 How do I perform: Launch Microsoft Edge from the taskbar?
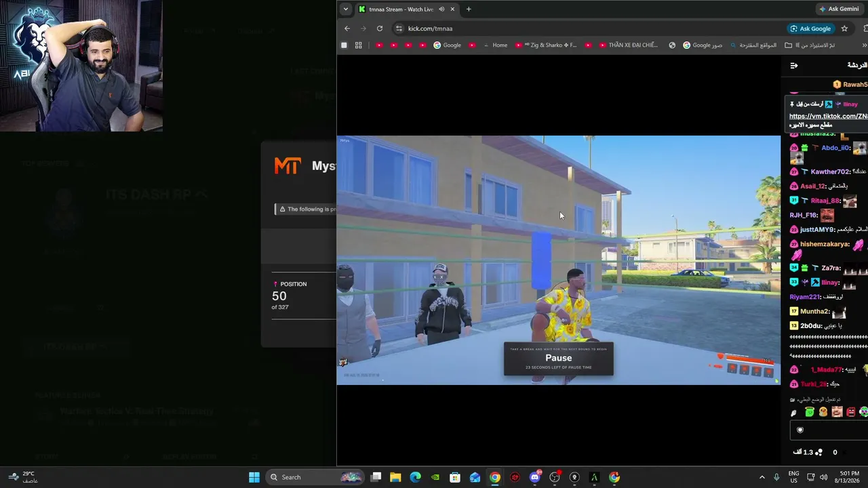click(415, 477)
